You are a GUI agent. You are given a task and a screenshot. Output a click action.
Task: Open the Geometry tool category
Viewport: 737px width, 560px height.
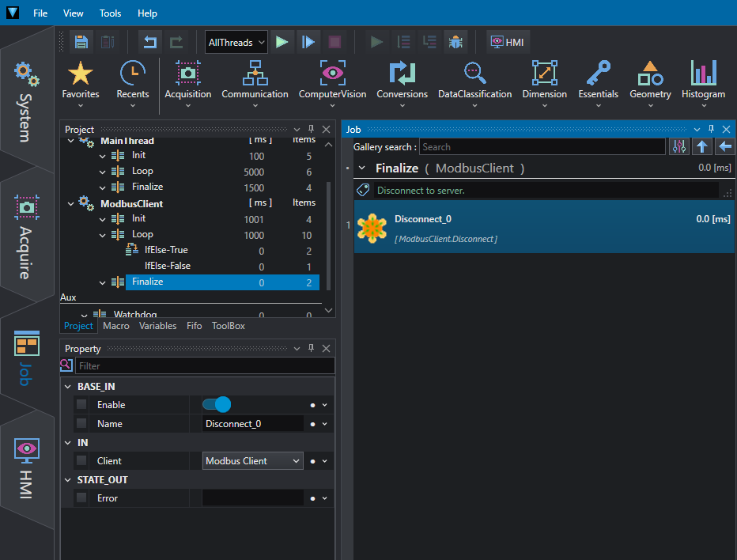coord(650,83)
